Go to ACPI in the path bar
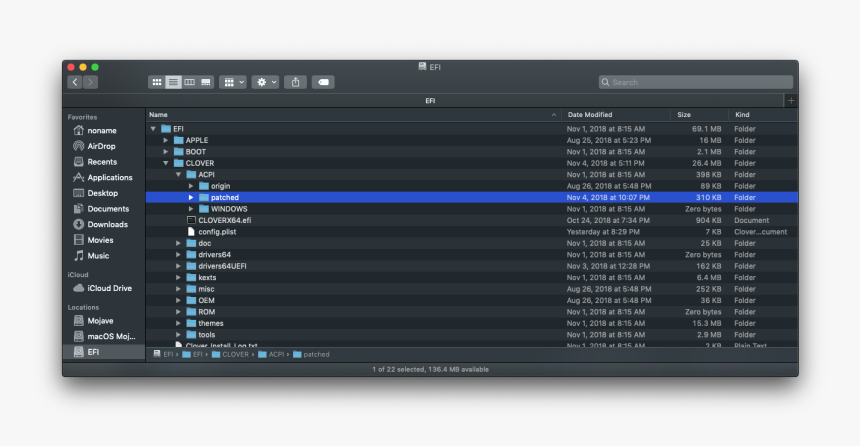860x446 pixels. click(x=271, y=354)
